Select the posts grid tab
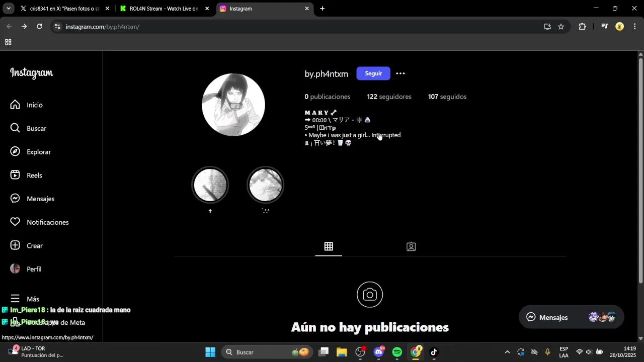 329,246
